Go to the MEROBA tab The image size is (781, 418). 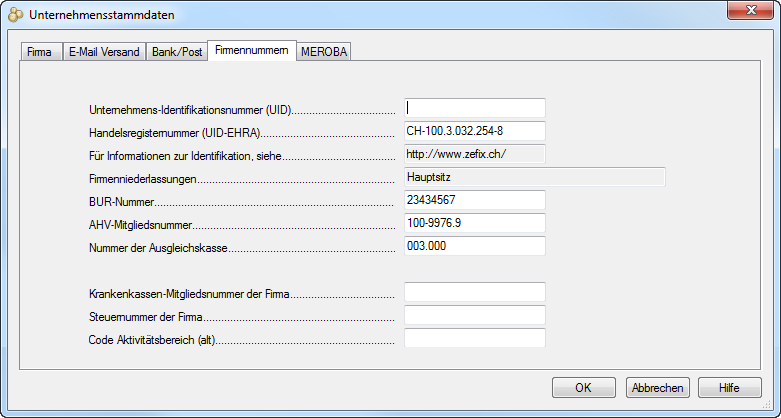coord(324,52)
